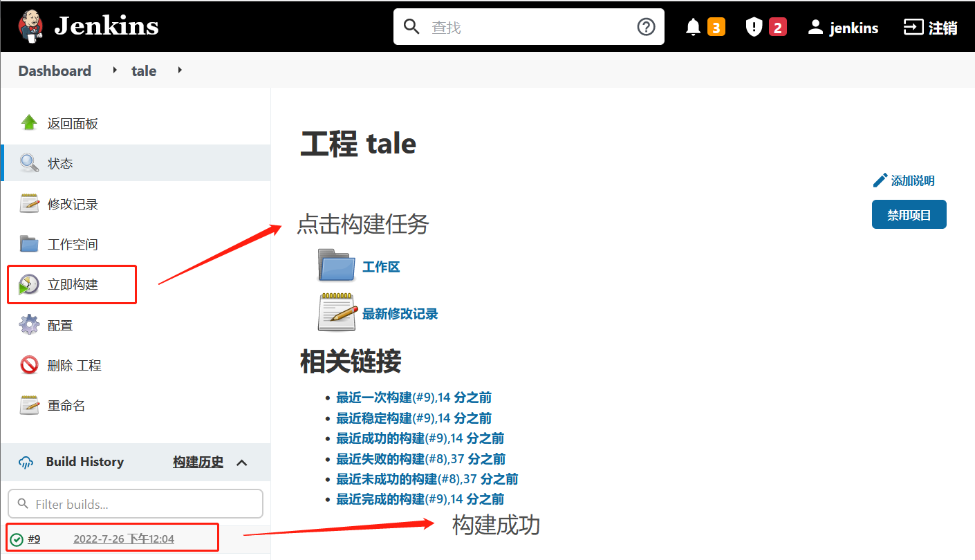Click in the Filter builds input field
This screenshot has height=560, width=975.
point(136,504)
